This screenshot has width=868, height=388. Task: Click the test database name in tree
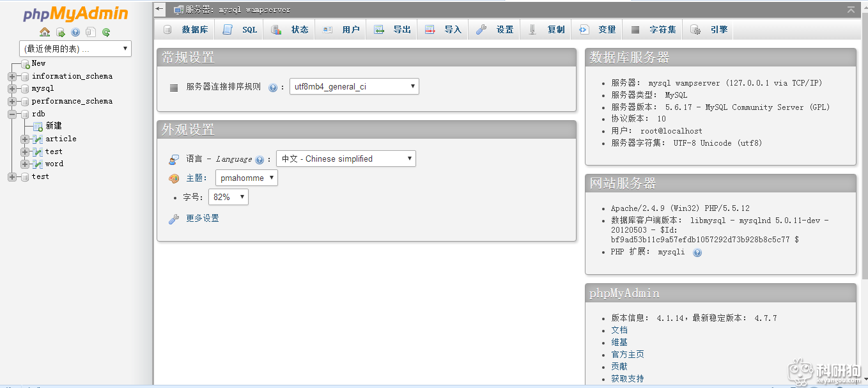coord(40,176)
